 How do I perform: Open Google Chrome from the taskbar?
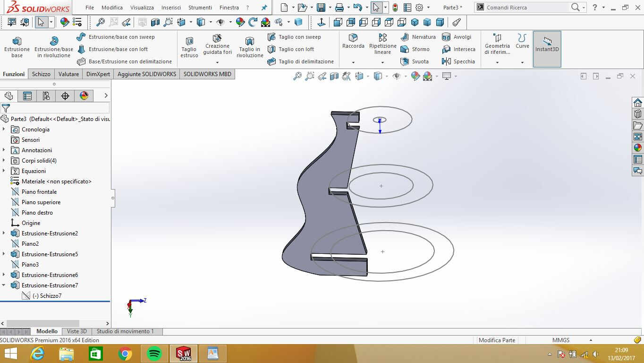pyautogui.click(x=125, y=353)
